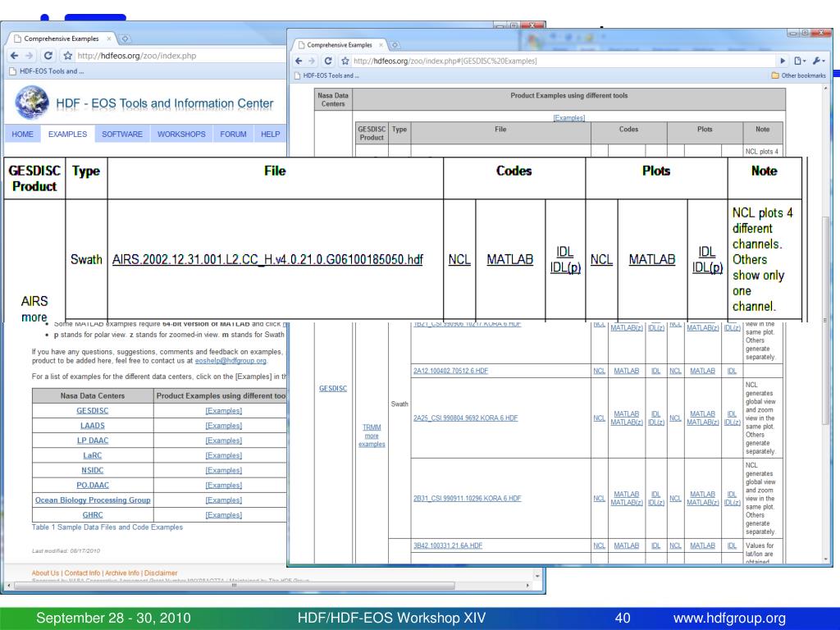Open the HELP navigation tab
Viewport: 840px width, 630px height.
pyautogui.click(x=271, y=134)
